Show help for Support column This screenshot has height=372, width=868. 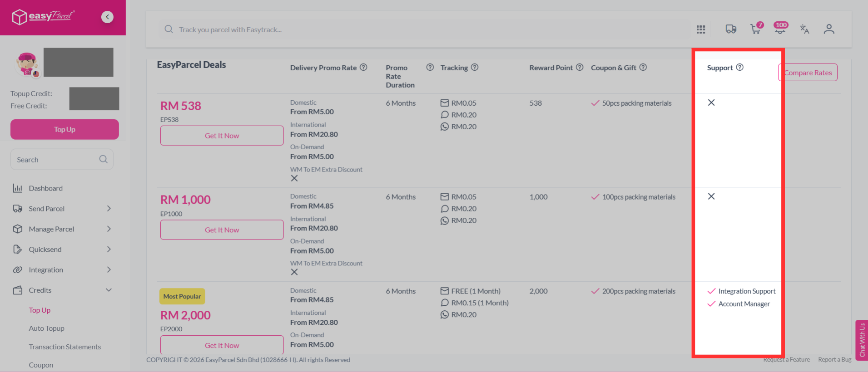740,67
